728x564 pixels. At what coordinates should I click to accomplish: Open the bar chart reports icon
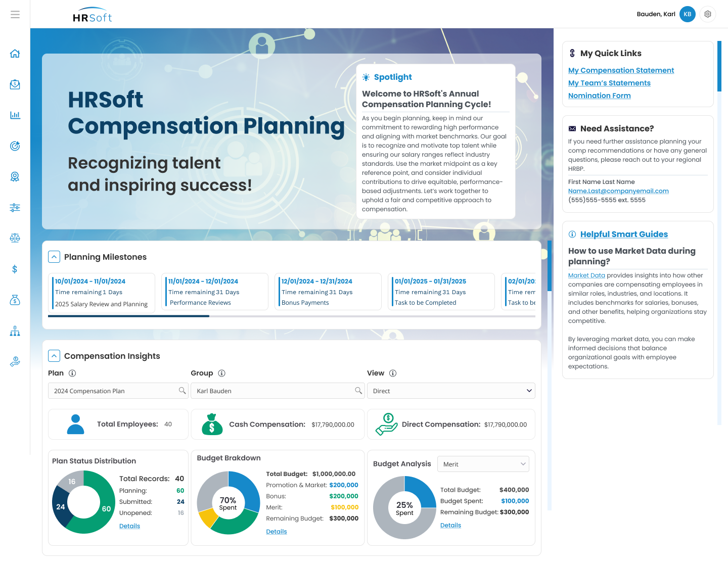[15, 115]
